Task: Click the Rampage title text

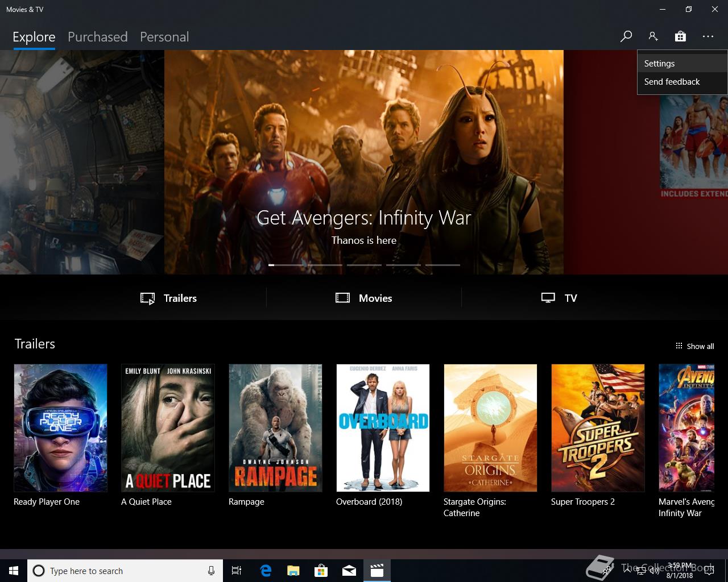Action: click(x=246, y=502)
